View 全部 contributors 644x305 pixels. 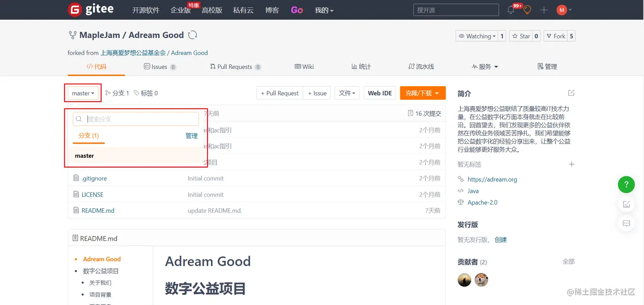569,261
